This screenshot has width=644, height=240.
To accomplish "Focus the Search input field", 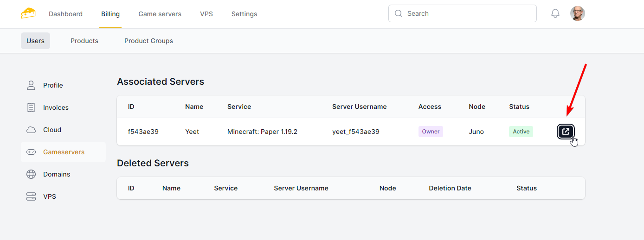I will [x=469, y=13].
